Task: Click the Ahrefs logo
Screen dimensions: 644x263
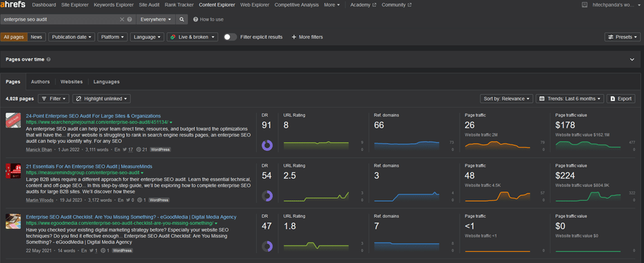Action: pos(13,5)
